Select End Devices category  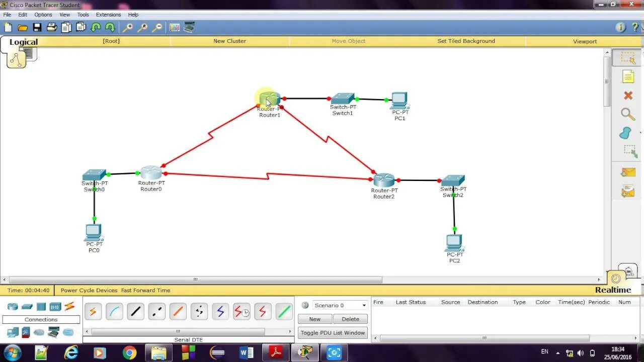(x=13, y=332)
